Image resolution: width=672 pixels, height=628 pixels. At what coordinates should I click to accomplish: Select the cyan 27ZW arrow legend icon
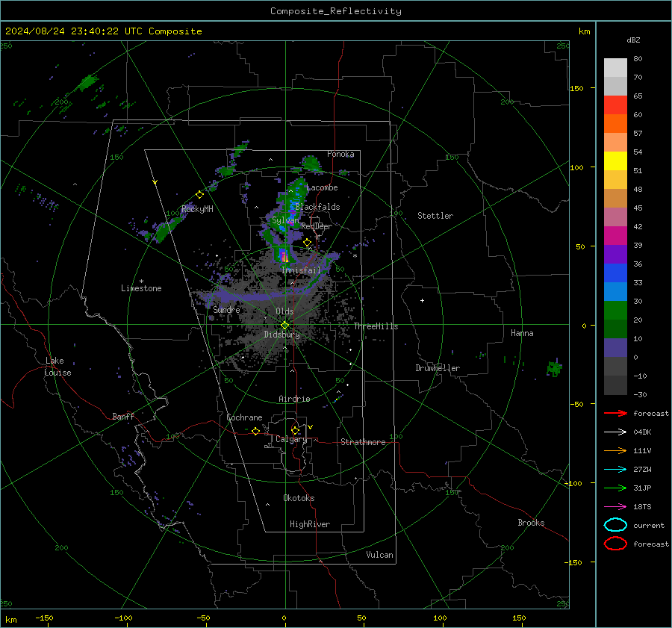[x=615, y=470]
